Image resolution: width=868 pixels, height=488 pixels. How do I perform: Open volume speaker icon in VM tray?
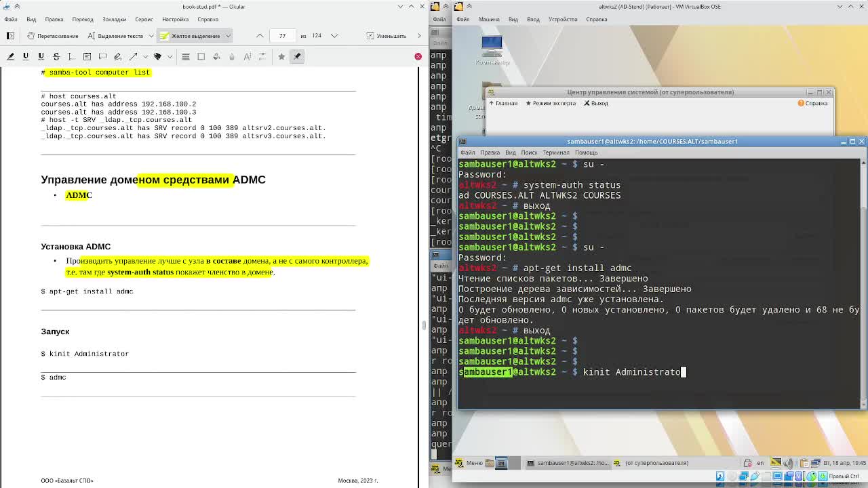pyautogui.click(x=789, y=463)
